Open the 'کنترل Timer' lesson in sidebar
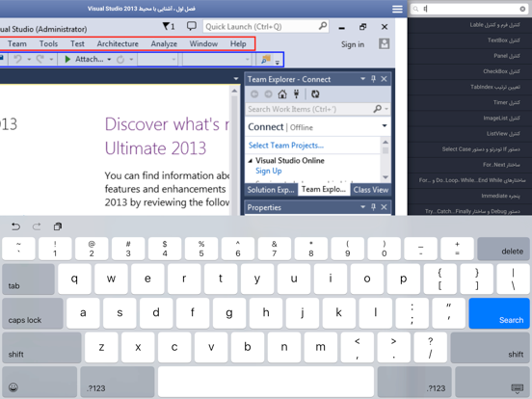This screenshot has width=532, height=399. coord(470,102)
